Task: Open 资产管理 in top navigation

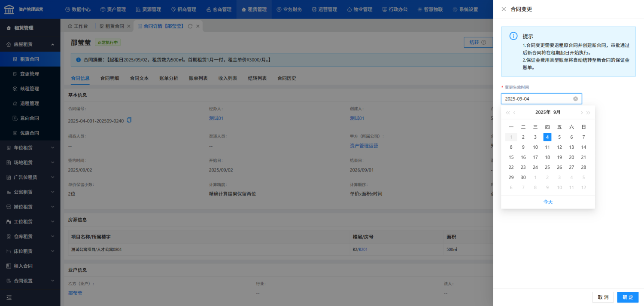Action: click(113, 9)
